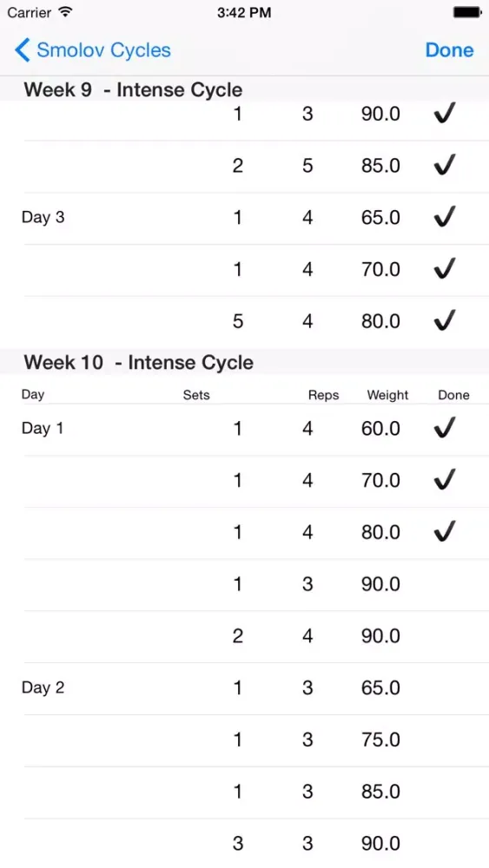Screen dimensions: 489x868
Task: Tap the back chevron to Smolov Cycles
Action: [x=23, y=49]
